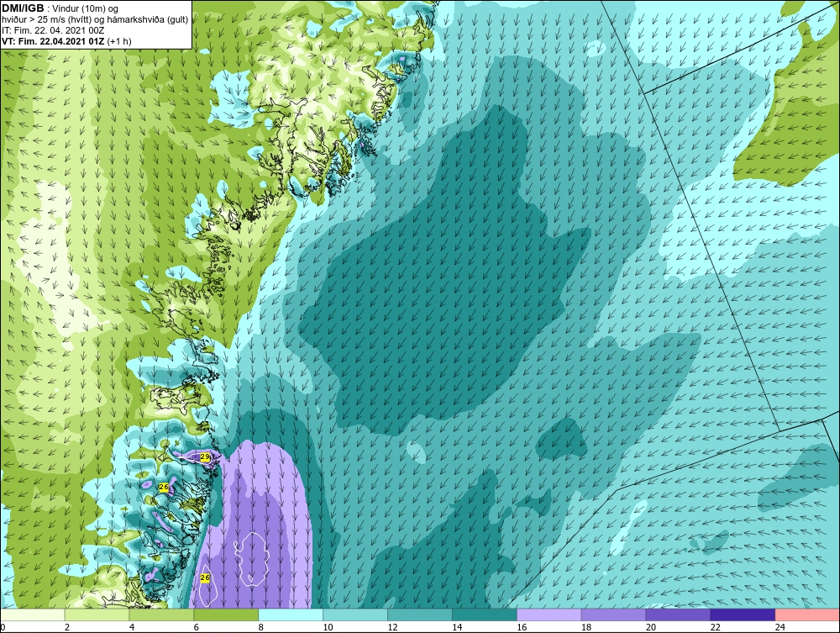840x633 pixels.
Task: Click the scale value 16
Action: click(x=522, y=627)
